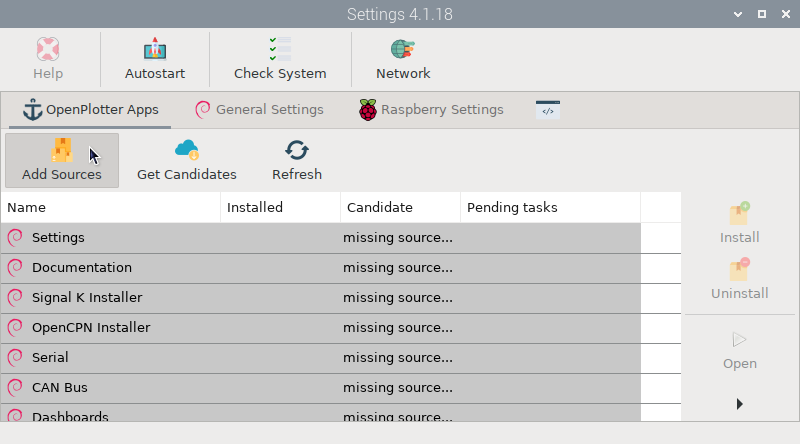Click Get Candidates cloud icon
Image resolution: width=800 pixels, height=444 pixels.
point(186,150)
